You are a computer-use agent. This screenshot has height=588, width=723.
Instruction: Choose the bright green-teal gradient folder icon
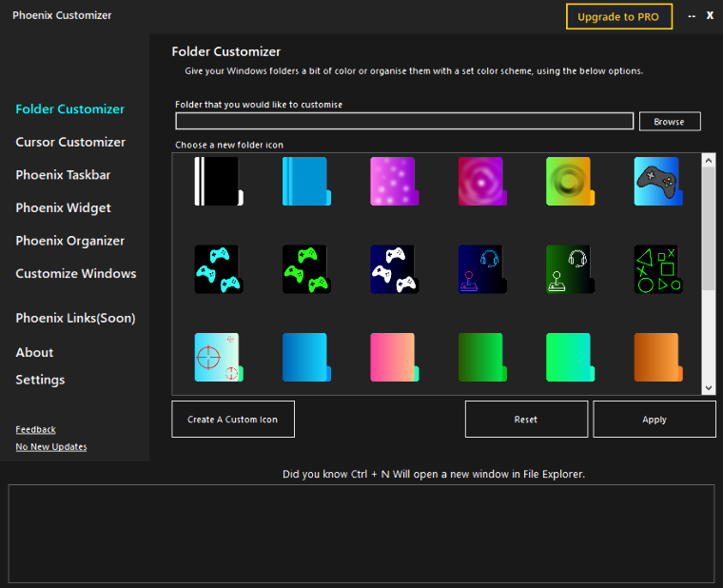pyautogui.click(x=571, y=358)
